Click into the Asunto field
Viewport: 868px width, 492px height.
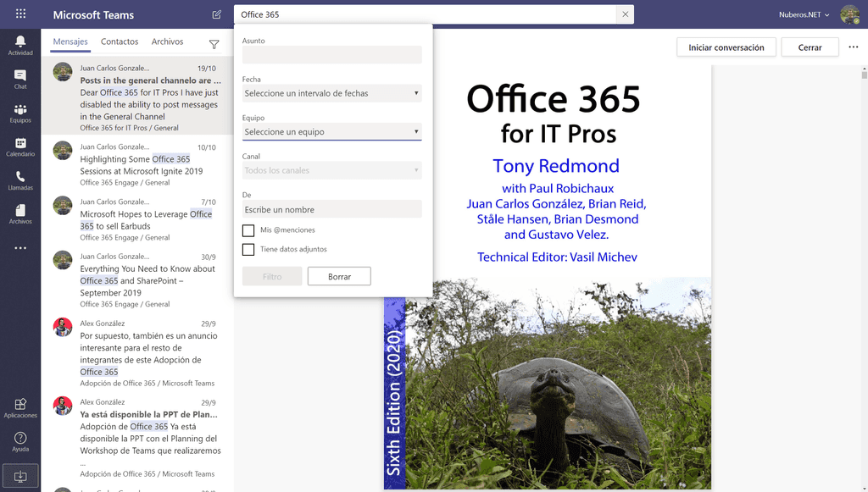pyautogui.click(x=331, y=55)
